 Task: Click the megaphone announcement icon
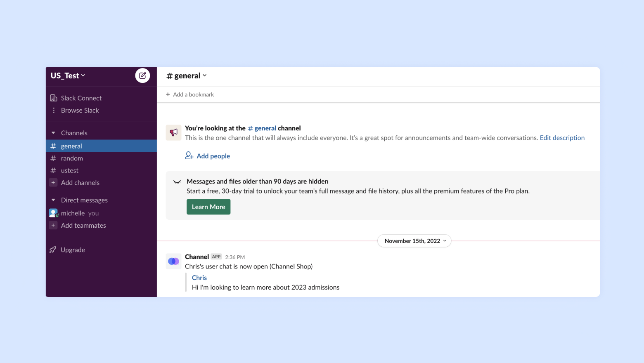click(173, 132)
